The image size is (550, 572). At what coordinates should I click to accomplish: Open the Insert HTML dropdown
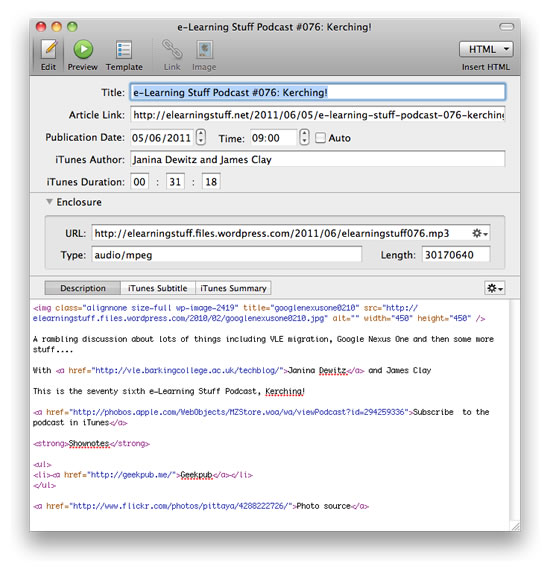486,49
